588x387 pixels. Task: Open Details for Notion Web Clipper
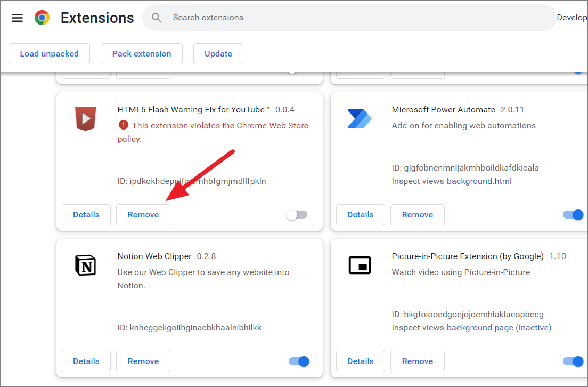[x=86, y=361]
